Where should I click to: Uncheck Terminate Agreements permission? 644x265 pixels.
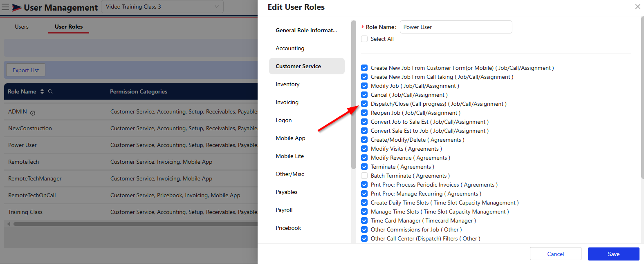tap(364, 167)
